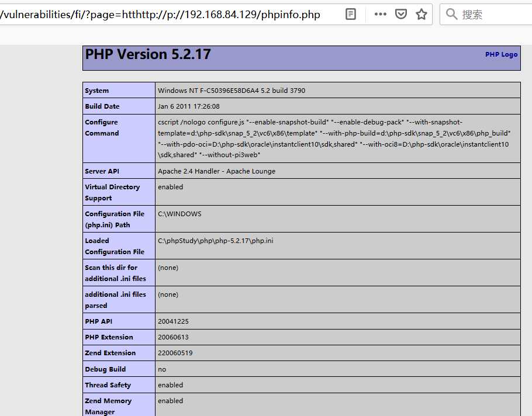Select Windows NT F-C50396E58D6A4 value

[x=232, y=91]
